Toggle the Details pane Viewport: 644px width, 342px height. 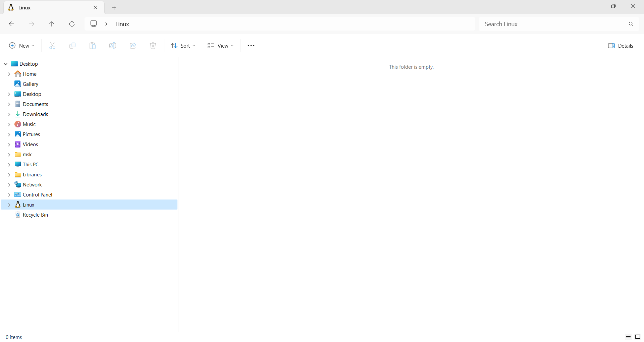(621, 46)
